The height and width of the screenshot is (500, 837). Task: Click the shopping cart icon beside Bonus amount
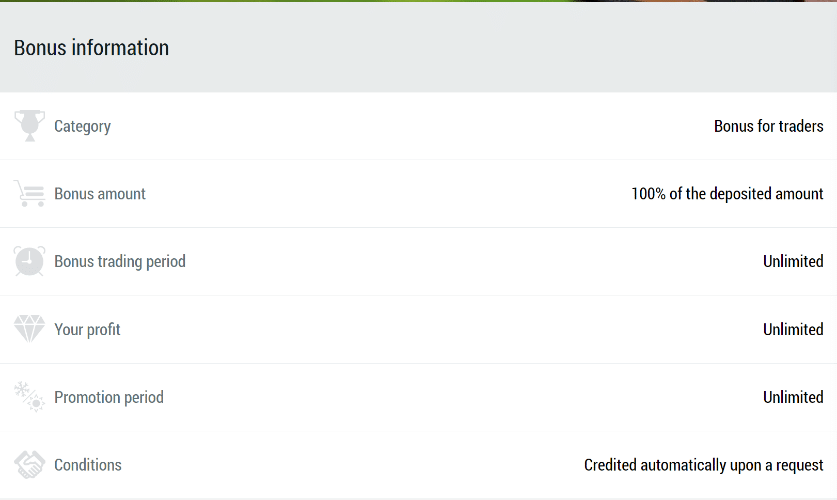pos(29,193)
